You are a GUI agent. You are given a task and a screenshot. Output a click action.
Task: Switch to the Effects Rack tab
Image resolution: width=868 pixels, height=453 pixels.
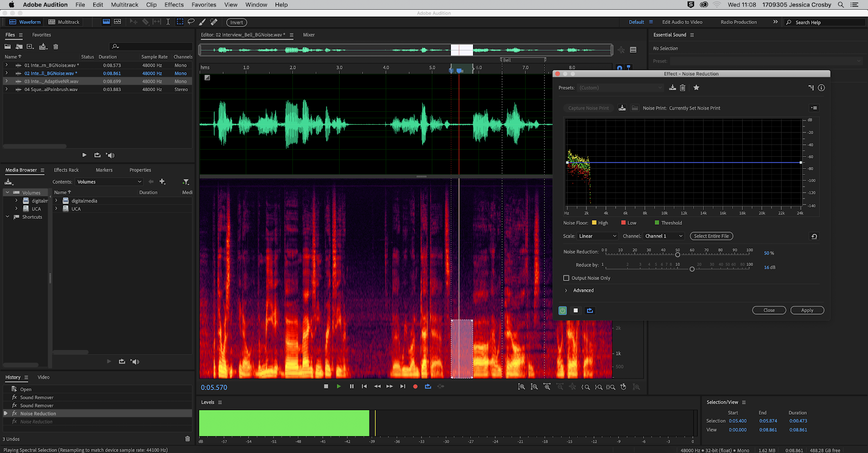tap(66, 170)
